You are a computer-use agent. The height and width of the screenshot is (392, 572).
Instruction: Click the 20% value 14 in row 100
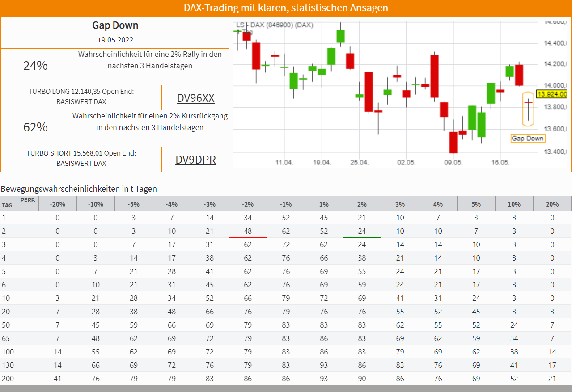[x=552, y=352]
